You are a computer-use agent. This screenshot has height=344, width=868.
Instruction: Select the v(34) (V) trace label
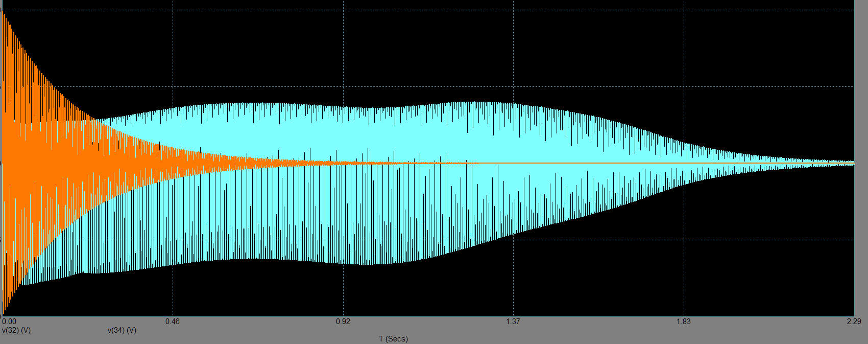pos(122,330)
